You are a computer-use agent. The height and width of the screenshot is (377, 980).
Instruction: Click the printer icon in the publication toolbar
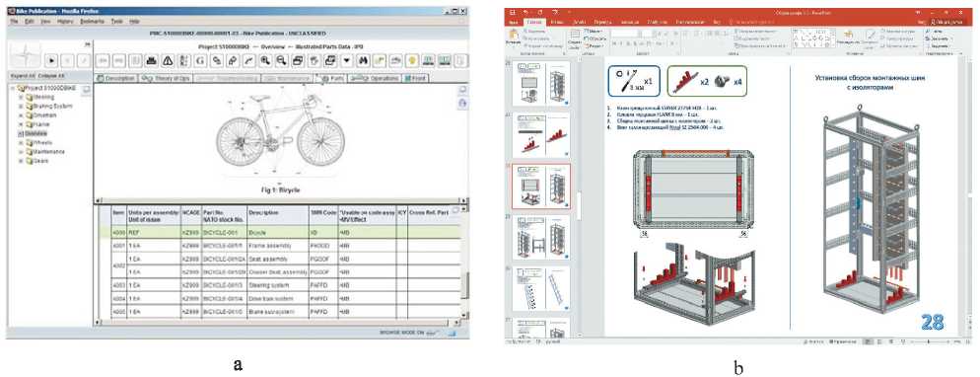(x=151, y=60)
